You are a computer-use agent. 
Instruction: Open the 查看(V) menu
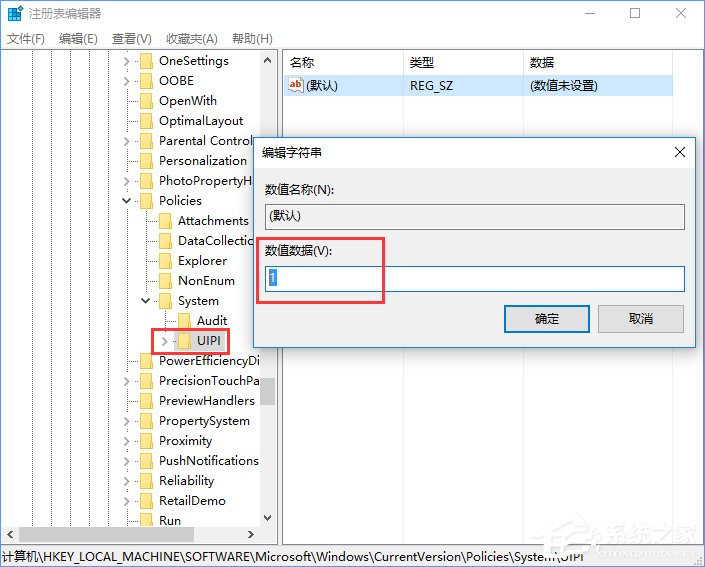coord(132,39)
